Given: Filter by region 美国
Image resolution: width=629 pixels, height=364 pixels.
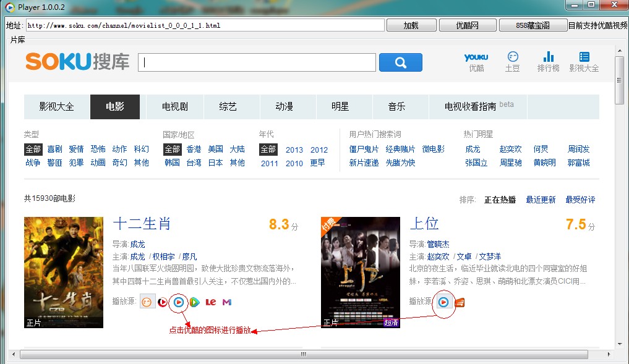Looking at the screenshot, I should point(215,149).
